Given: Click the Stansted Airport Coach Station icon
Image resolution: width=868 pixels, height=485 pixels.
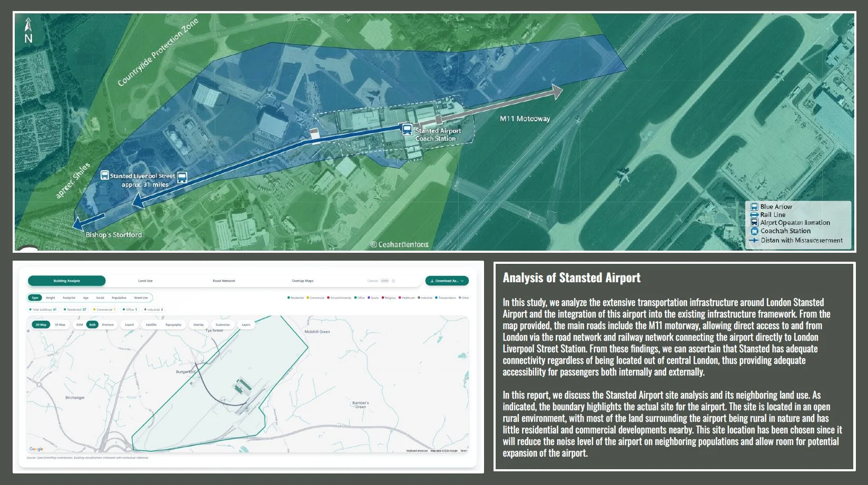Looking at the screenshot, I should tap(407, 129).
